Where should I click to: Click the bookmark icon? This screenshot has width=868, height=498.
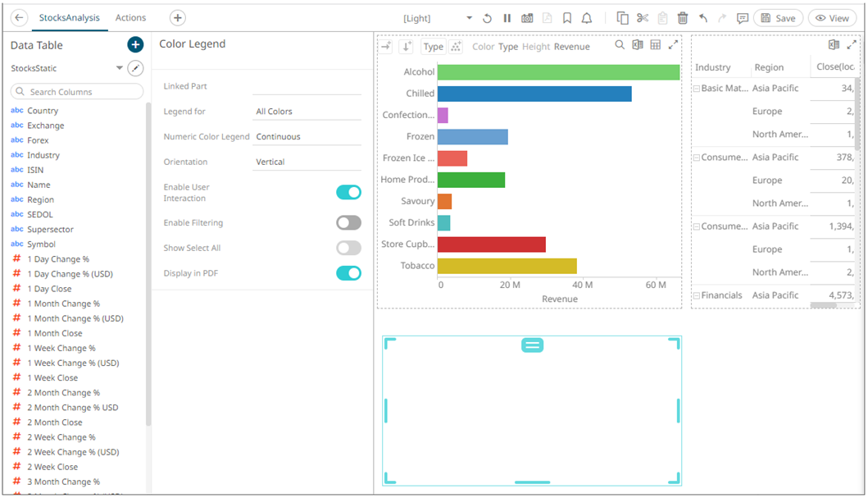pyautogui.click(x=567, y=18)
